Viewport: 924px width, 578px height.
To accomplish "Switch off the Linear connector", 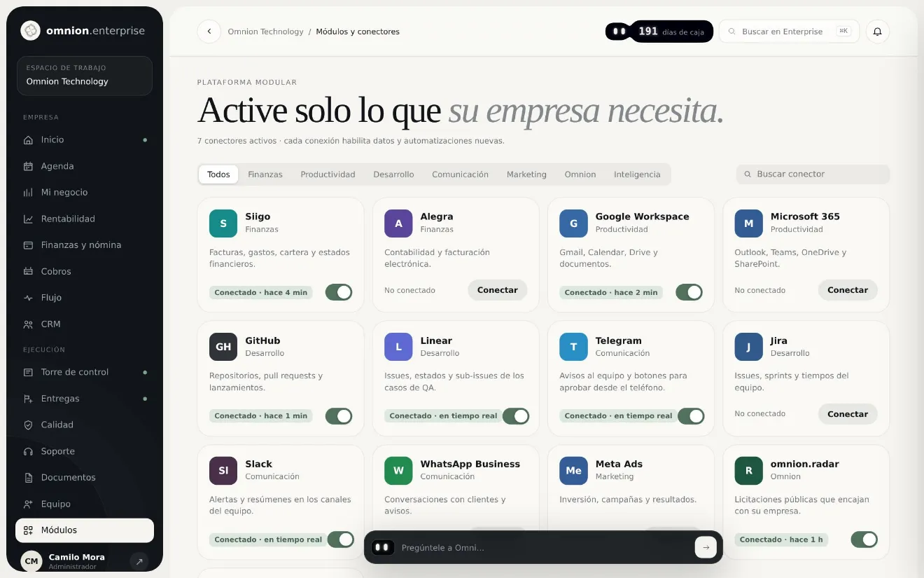I will (516, 416).
